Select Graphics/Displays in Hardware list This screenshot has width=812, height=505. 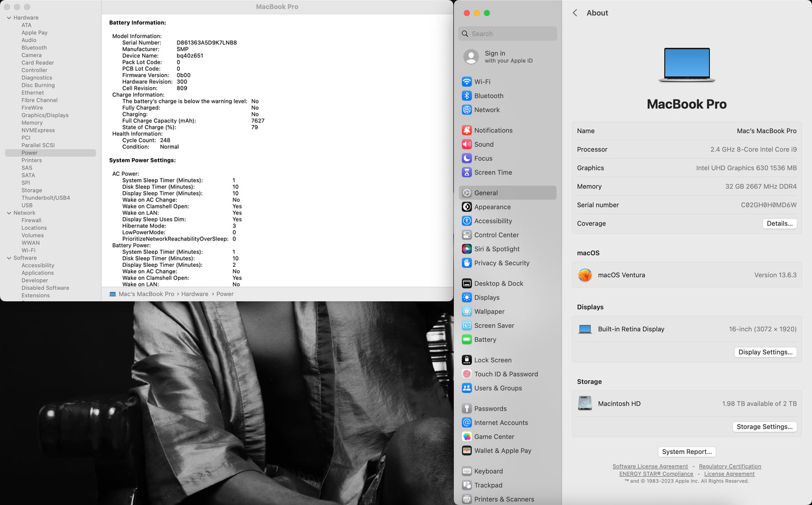point(45,115)
